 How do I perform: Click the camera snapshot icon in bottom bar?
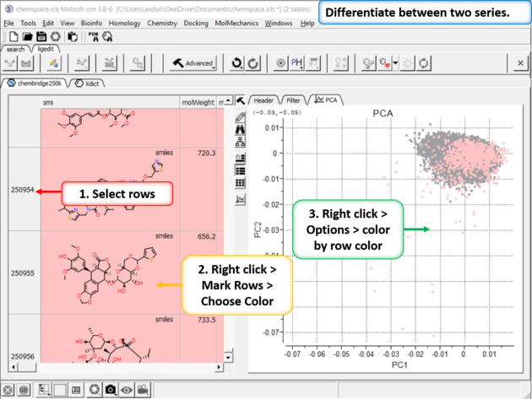(111, 390)
